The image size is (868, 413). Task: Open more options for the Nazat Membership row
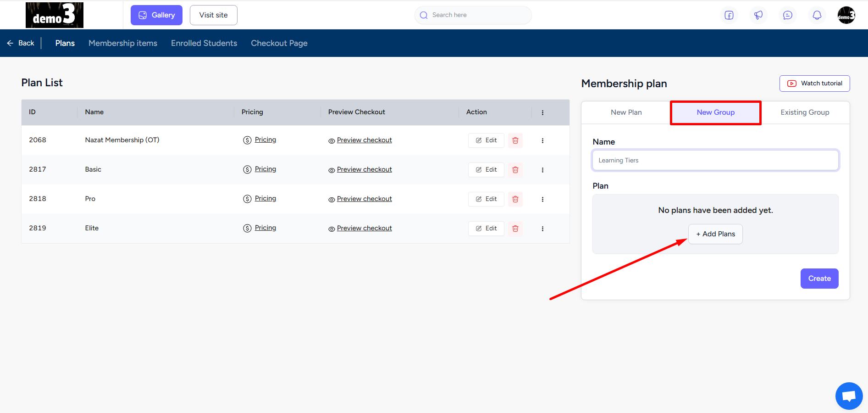pos(542,140)
